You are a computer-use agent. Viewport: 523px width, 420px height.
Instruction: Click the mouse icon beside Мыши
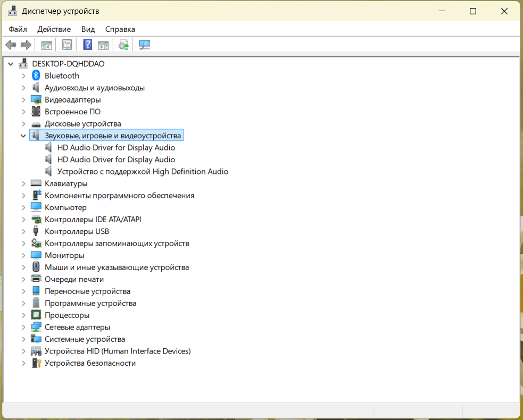(36, 267)
